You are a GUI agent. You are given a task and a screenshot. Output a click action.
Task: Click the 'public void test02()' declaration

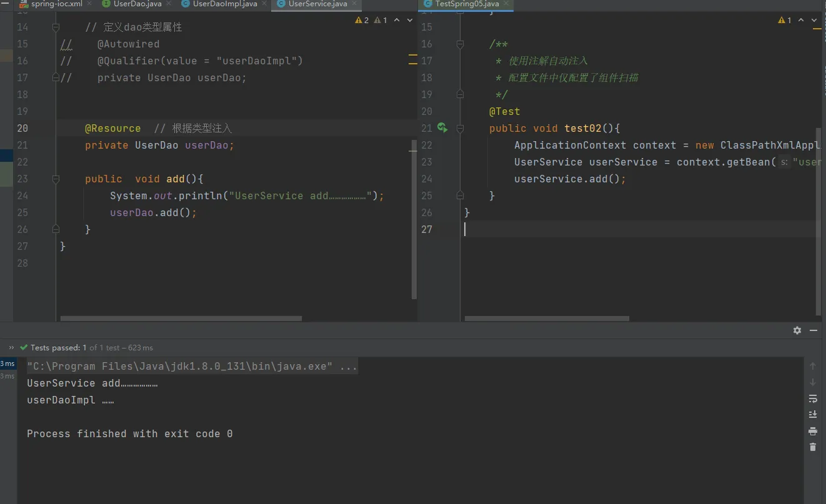pyautogui.click(x=554, y=128)
